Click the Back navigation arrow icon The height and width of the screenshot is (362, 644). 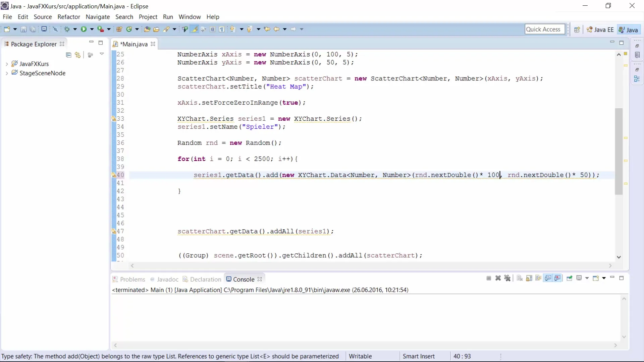pos(276,29)
